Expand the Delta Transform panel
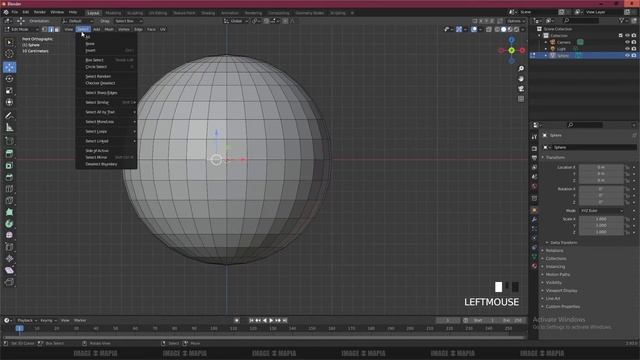 [563, 242]
